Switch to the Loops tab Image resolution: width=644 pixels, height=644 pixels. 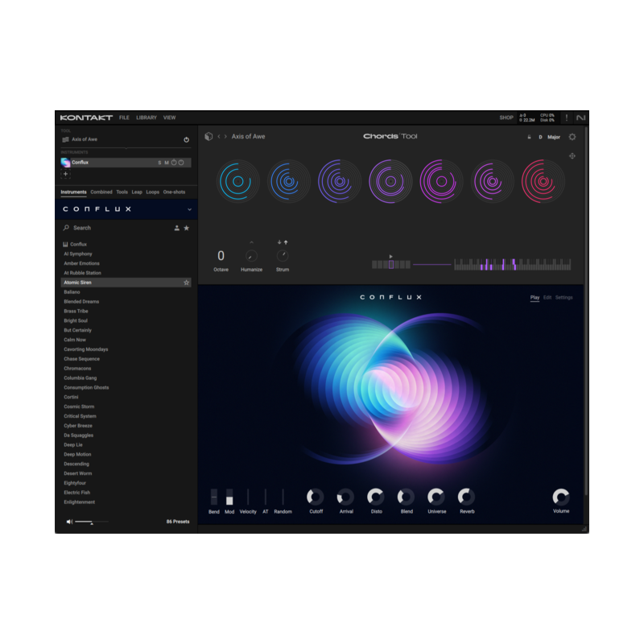coord(152,192)
